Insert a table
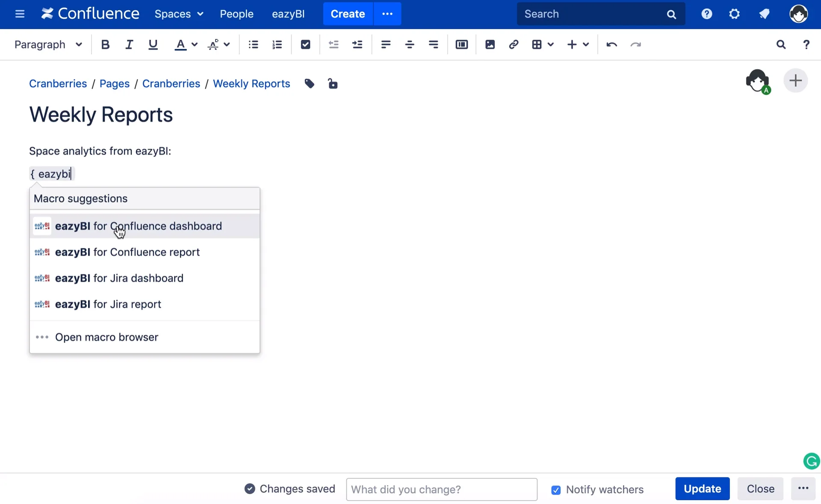 537,44
